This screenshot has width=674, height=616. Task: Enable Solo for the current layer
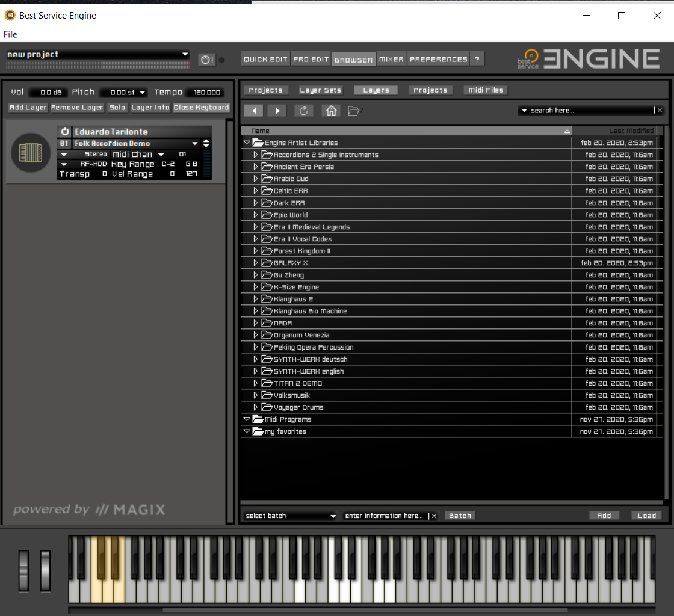pyautogui.click(x=117, y=107)
